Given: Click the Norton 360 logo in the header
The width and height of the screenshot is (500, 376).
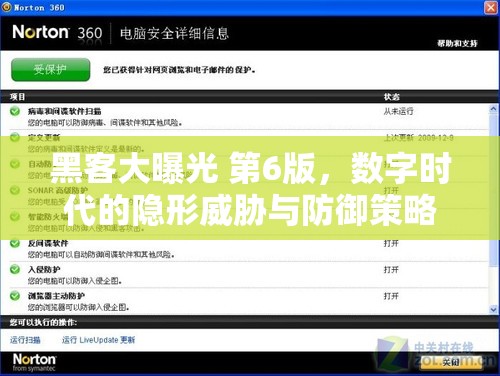Looking at the screenshot, I should [57, 33].
